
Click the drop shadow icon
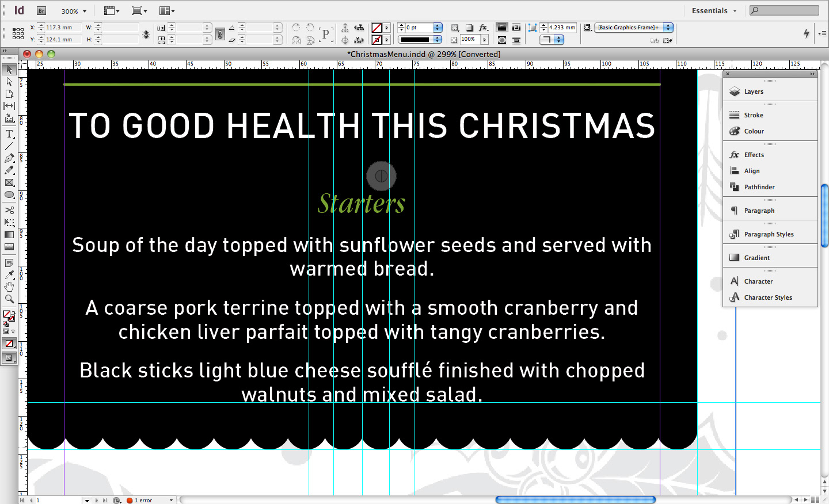(469, 28)
